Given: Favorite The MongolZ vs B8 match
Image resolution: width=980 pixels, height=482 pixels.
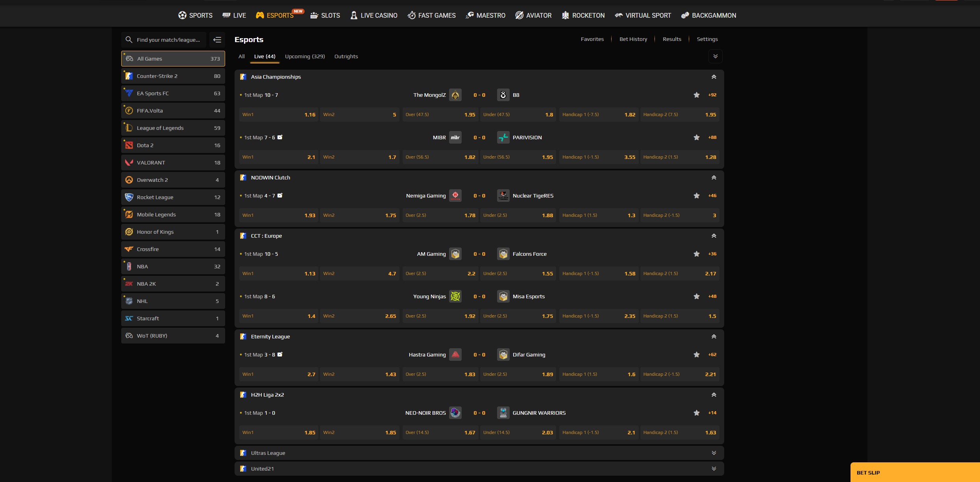Looking at the screenshot, I should 697,95.
